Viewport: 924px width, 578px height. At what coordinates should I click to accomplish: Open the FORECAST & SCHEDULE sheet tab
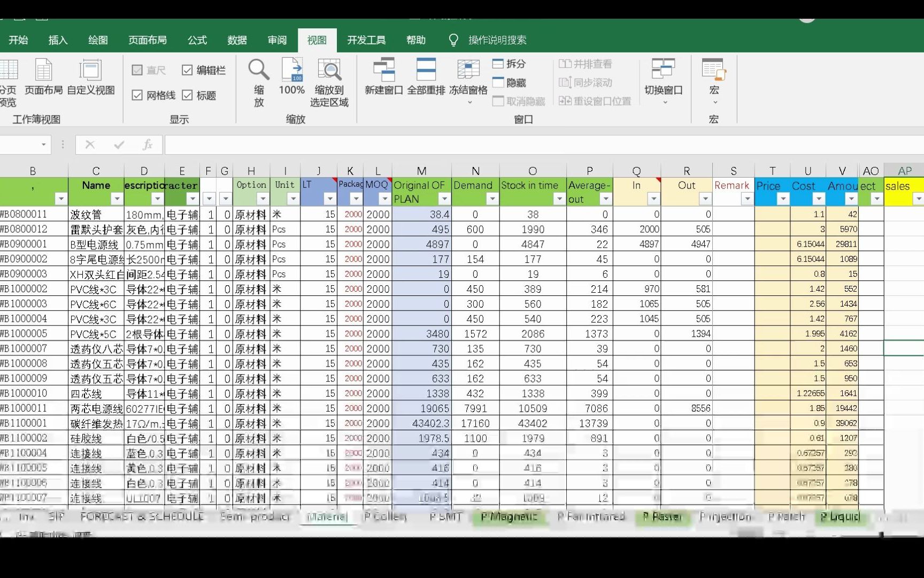pyautogui.click(x=142, y=516)
